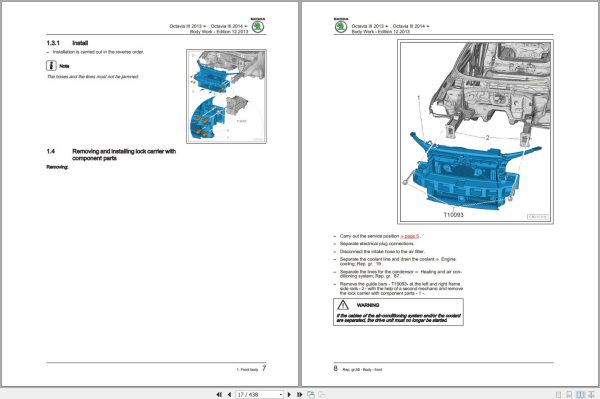This screenshot has width=600, height=399.
Task: Switch to continuous single page scrolling view
Action: coord(569,394)
